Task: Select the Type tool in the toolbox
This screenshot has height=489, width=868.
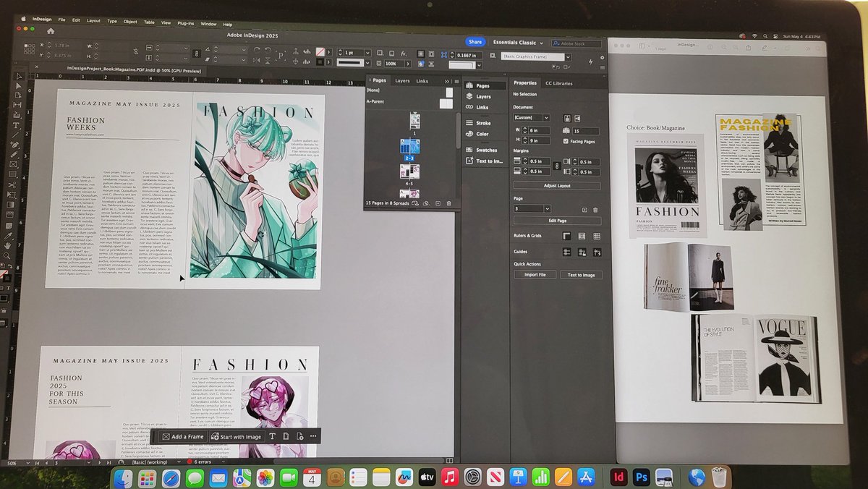Action: [15, 126]
